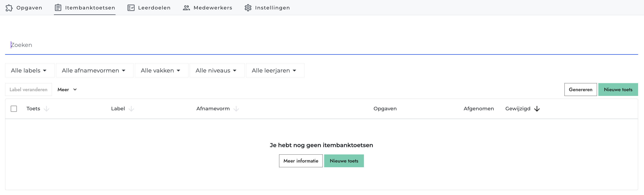644x195 pixels.
Task: Click the Instellingen gear icon
Action: point(248,8)
